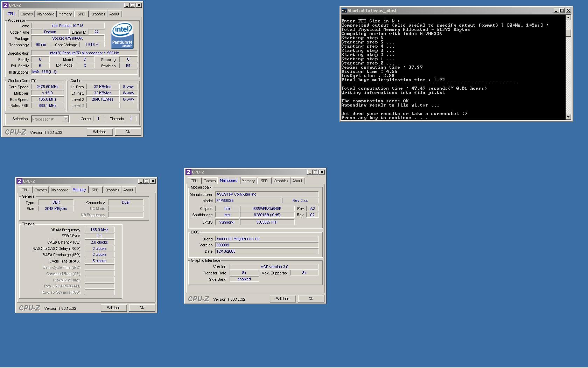Screen dimensions: 588x368
Task: Click the DRAM Frequency value 165.0 MHz
Action: click(x=99, y=230)
